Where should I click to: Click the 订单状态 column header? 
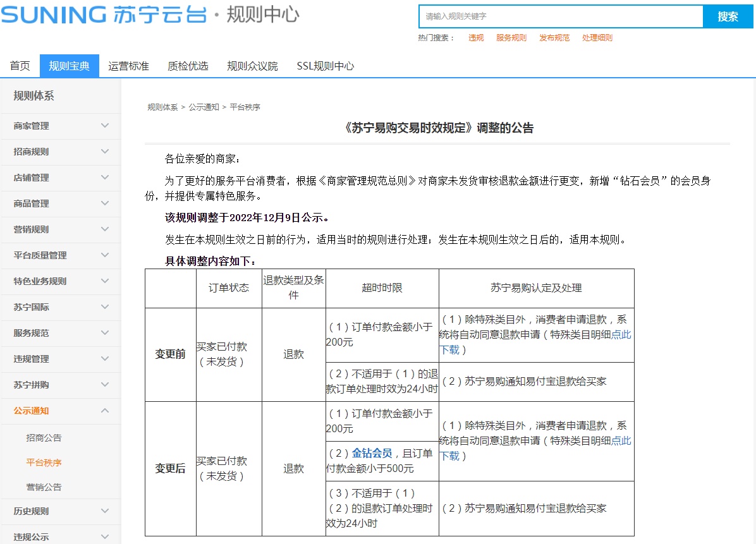tap(229, 288)
